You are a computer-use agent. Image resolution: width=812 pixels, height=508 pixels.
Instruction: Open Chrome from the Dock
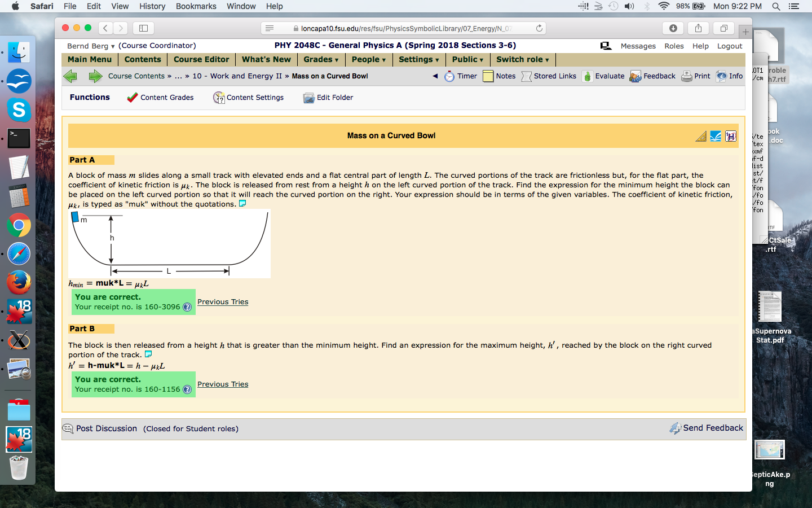[19, 225]
